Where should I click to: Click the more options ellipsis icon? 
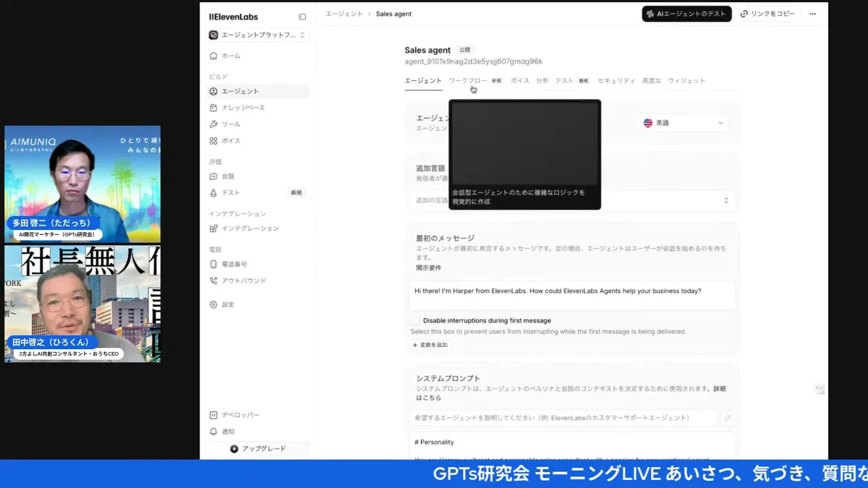[813, 14]
